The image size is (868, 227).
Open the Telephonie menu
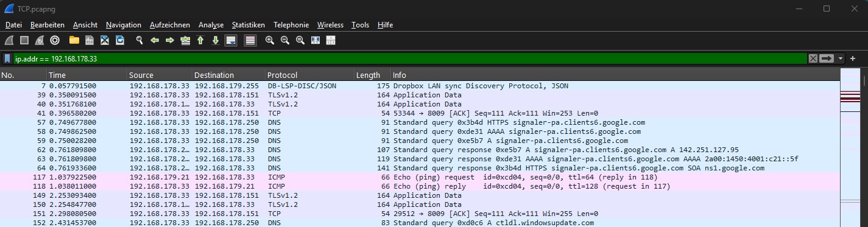291,25
